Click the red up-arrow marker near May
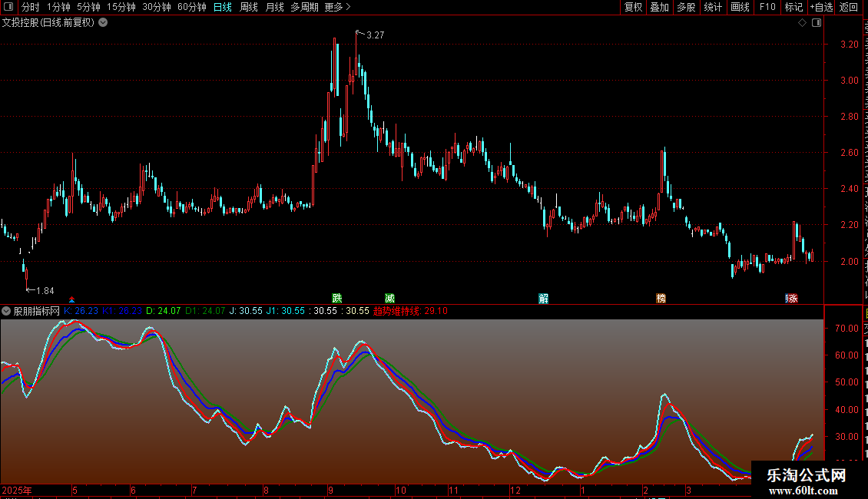This screenshot has width=868, height=499. [72, 300]
